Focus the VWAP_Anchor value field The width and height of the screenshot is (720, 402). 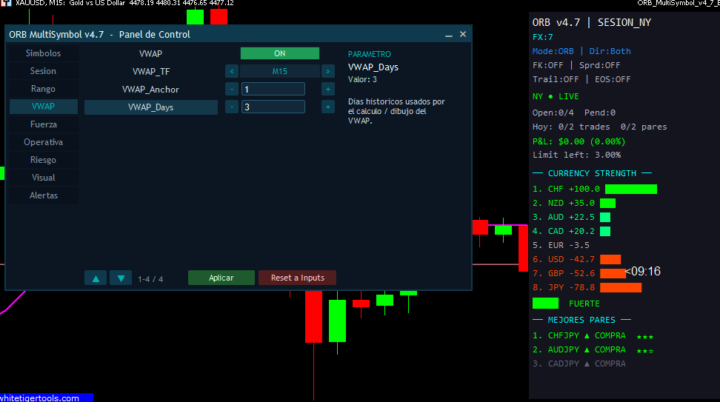273,89
